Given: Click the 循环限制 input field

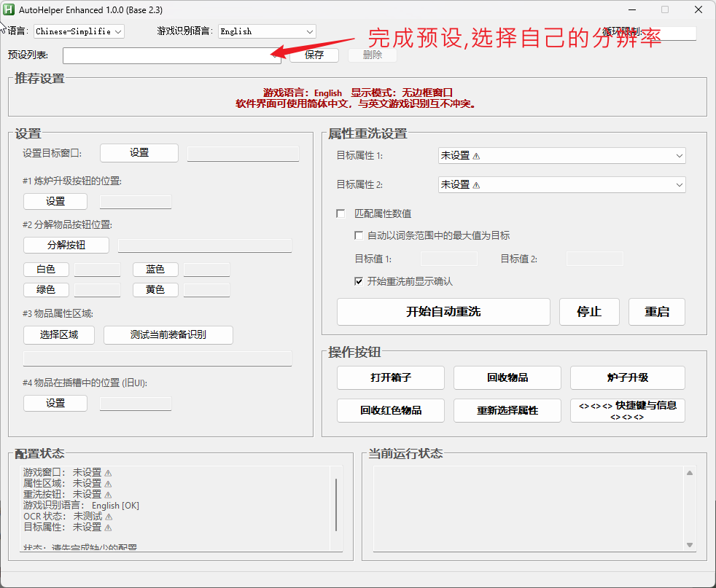Looking at the screenshot, I should point(669,33).
